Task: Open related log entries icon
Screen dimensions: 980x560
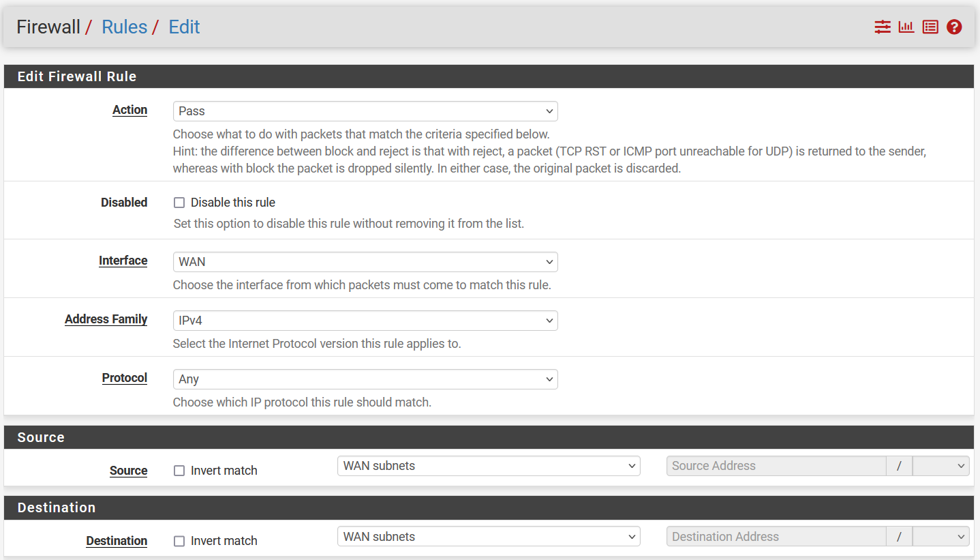Action: 930,27
